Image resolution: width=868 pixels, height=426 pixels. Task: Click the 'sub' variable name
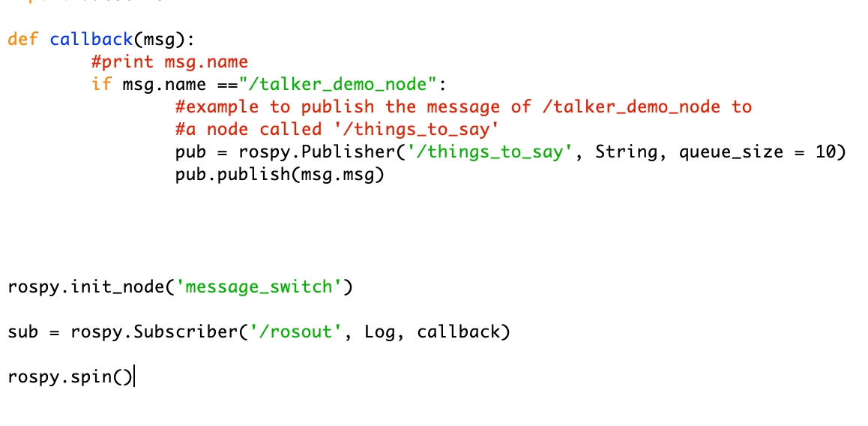pyautogui.click(x=23, y=331)
